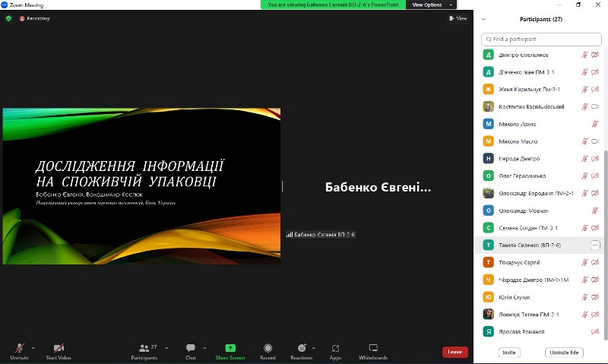Open the Chat icon

pos(191,348)
